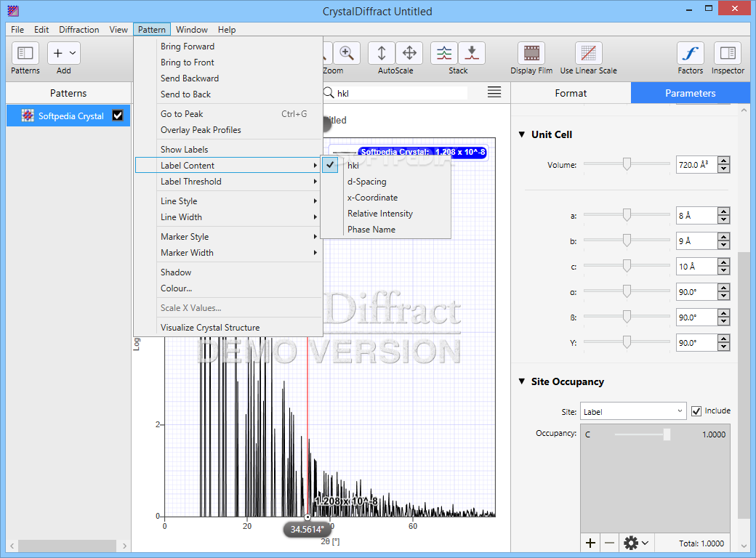Image resolution: width=756 pixels, height=558 pixels.
Task: Remove a site with the minus button
Action: tap(609, 543)
